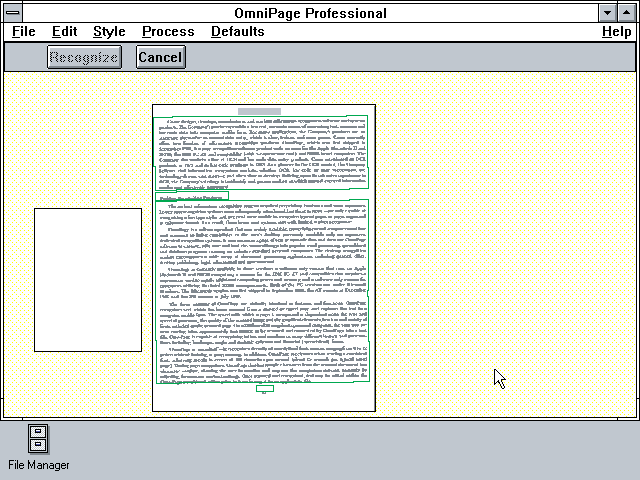Open the File Manager desktop icon
The width and height of the screenshot is (640, 480).
pos(38,439)
